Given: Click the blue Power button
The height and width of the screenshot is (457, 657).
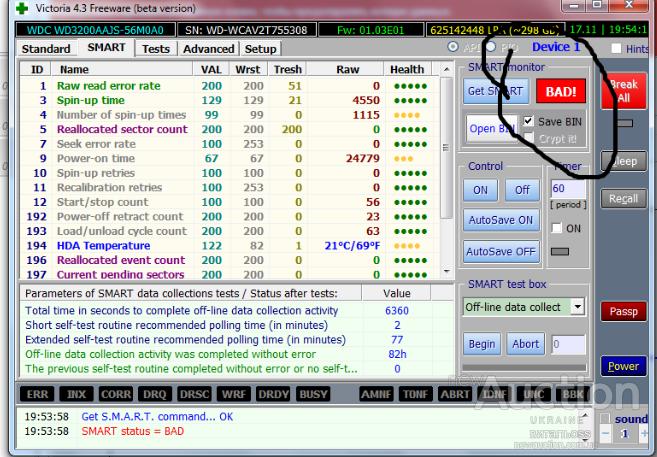Looking at the screenshot, I should 623,366.
